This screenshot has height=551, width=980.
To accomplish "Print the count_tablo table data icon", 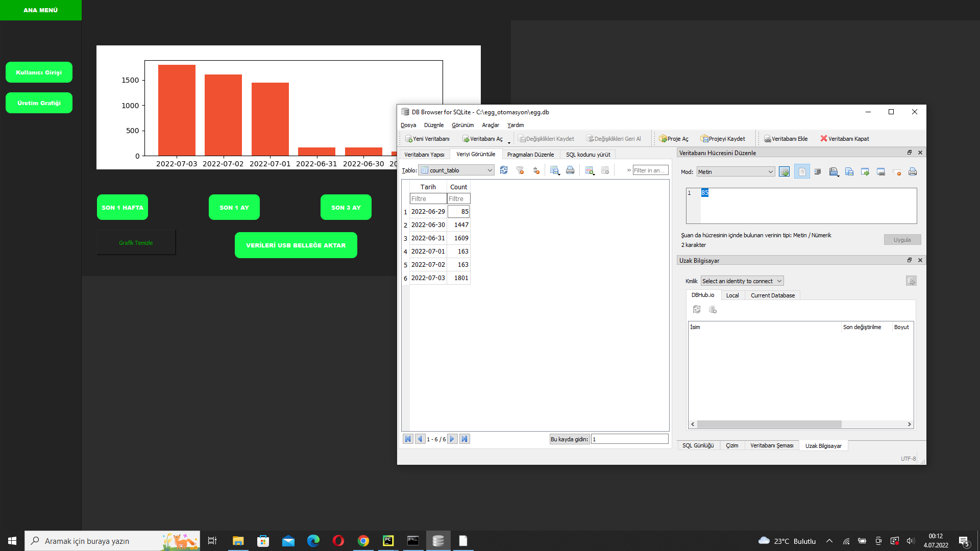I will tap(570, 170).
